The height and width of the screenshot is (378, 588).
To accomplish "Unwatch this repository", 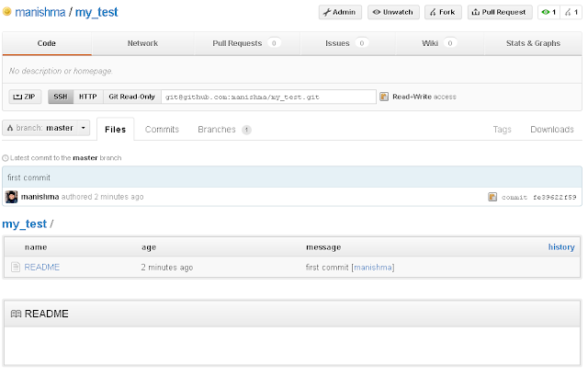I will (393, 13).
